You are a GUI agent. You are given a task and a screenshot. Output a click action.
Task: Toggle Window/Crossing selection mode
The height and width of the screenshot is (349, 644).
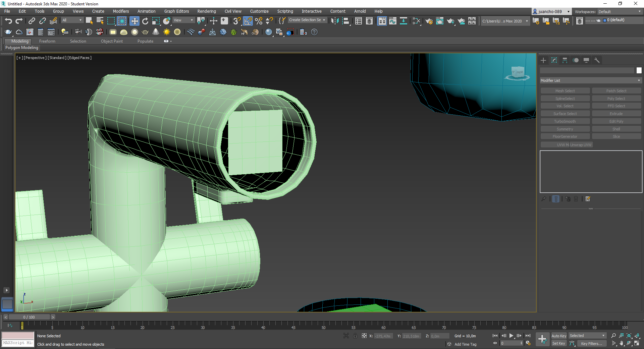[x=122, y=21]
